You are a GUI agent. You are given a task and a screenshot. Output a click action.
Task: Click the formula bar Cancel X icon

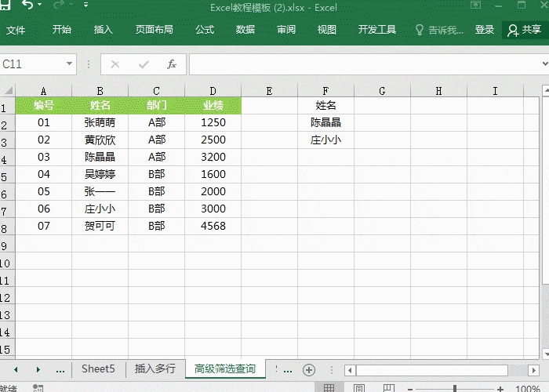coord(115,64)
